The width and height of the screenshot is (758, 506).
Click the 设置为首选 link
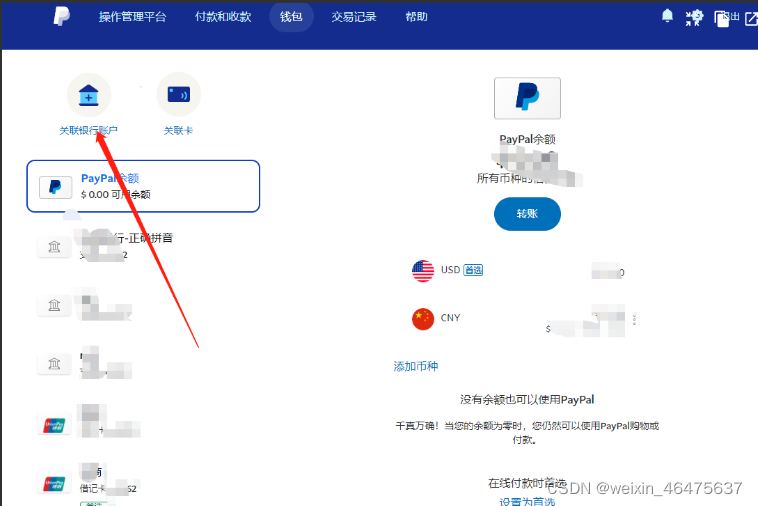coord(527,501)
